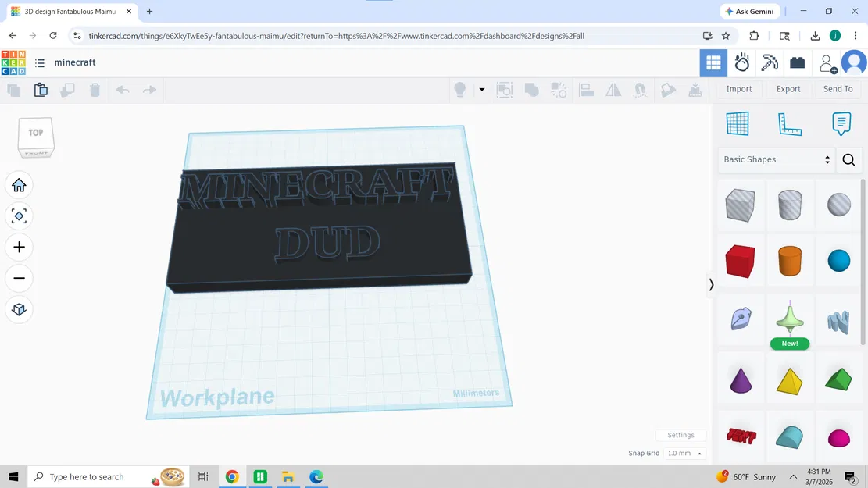Select the orange Cylinder shape
868x488 pixels.
pyautogui.click(x=789, y=261)
